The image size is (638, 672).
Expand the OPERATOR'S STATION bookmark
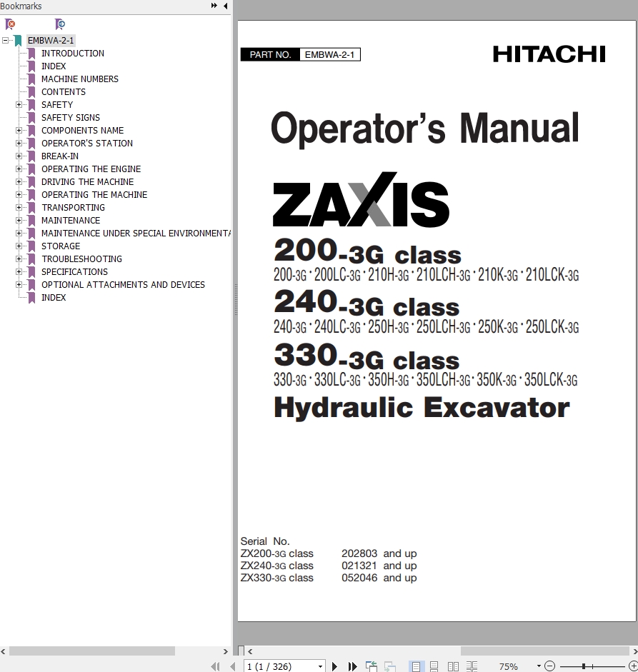[19, 143]
